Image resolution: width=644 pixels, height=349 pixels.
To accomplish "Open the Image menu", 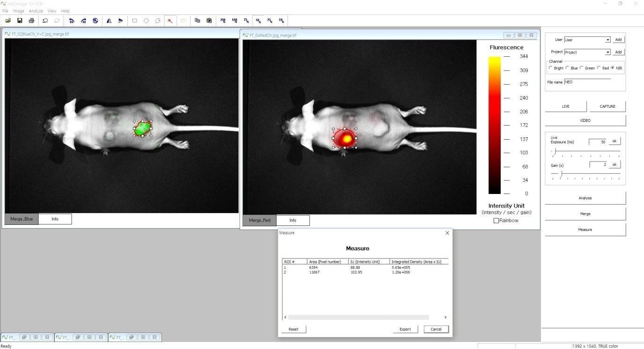I will pyautogui.click(x=18, y=11).
